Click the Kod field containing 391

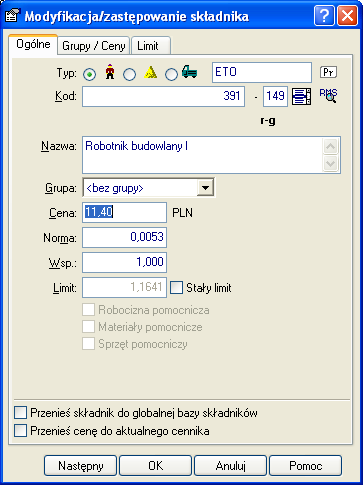click(x=164, y=96)
